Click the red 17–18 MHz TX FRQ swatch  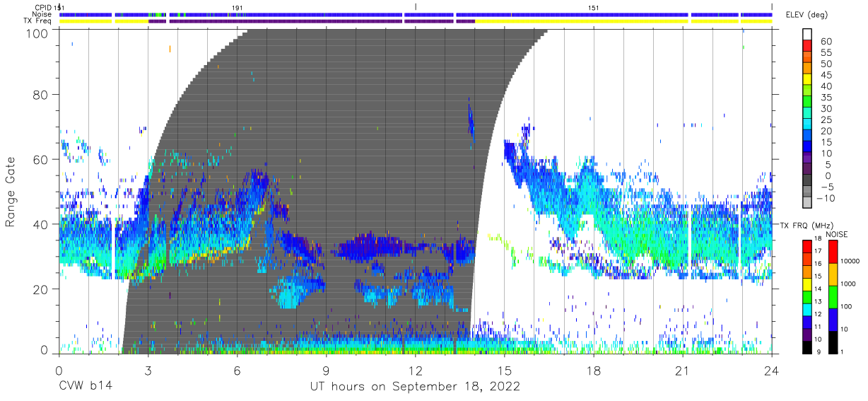[x=808, y=246]
